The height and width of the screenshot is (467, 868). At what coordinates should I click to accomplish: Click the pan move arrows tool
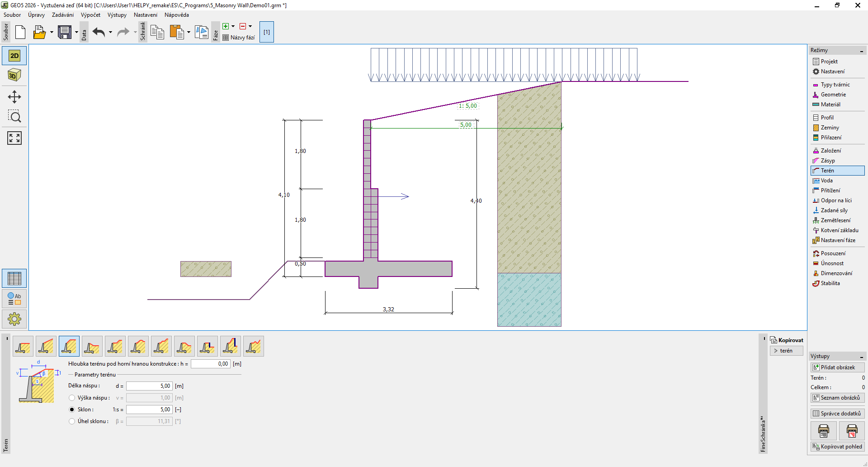(x=14, y=97)
